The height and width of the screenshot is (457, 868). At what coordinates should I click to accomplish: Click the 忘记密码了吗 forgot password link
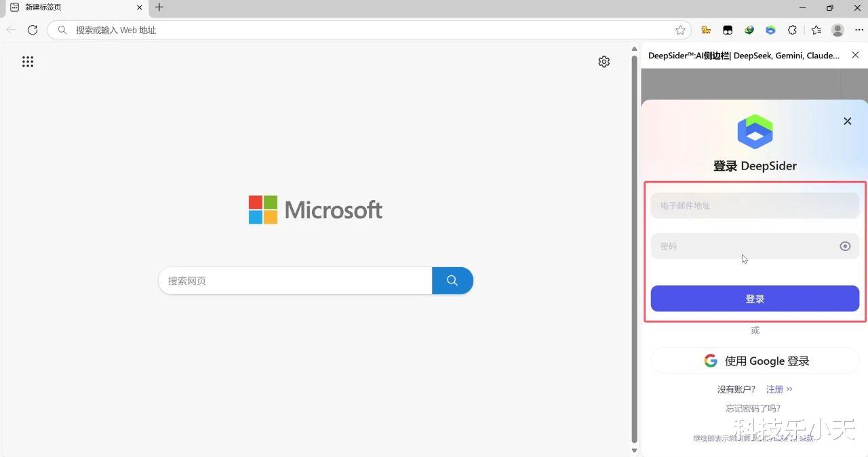[x=753, y=408]
